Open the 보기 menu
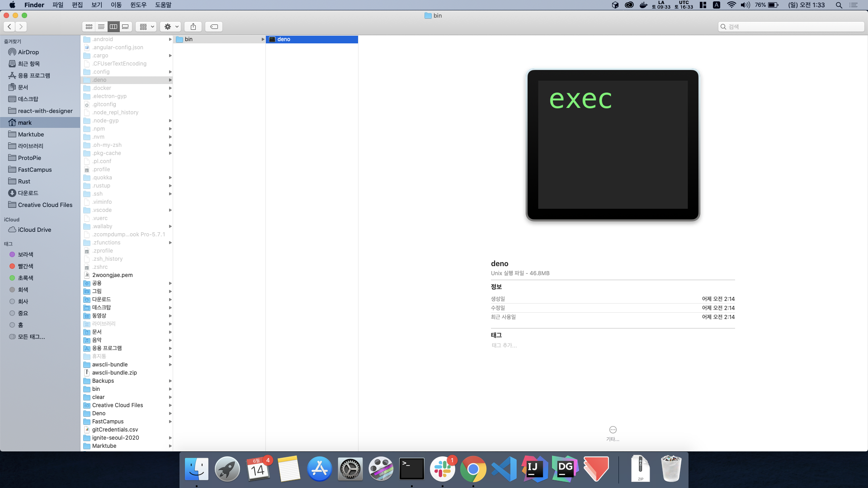868x488 pixels. [x=97, y=5]
